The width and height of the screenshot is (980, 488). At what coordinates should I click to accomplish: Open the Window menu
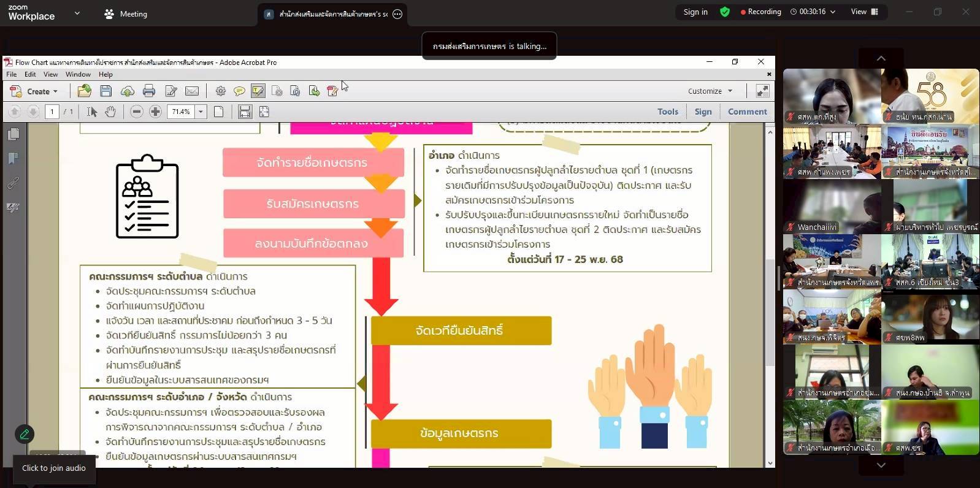78,74
